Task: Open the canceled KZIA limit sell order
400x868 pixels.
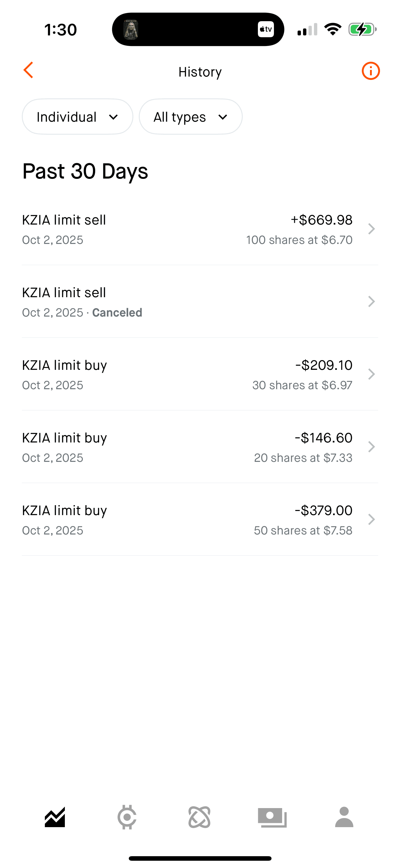Action: point(200,302)
